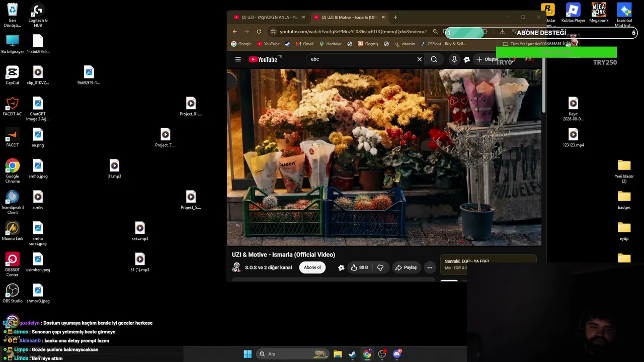644x362 pixels.
Task: Select the aa.png file on desktop
Action: [38, 138]
